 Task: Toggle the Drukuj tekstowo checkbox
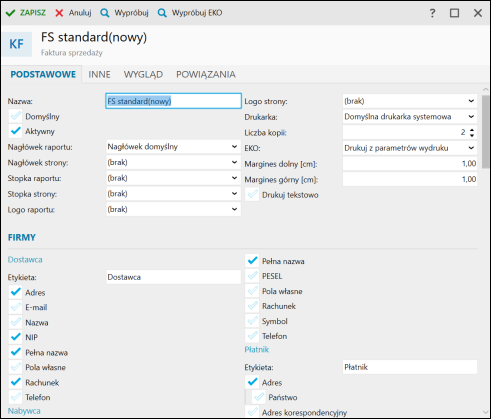(x=252, y=195)
